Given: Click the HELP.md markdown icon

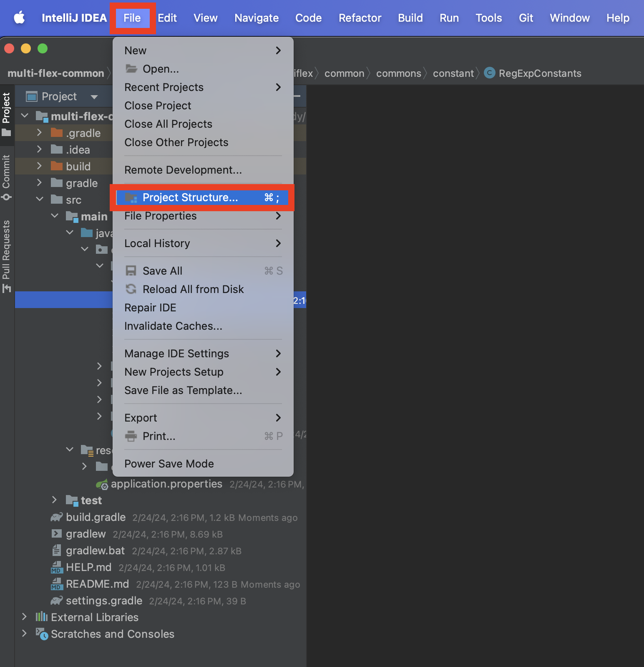Looking at the screenshot, I should [56, 567].
